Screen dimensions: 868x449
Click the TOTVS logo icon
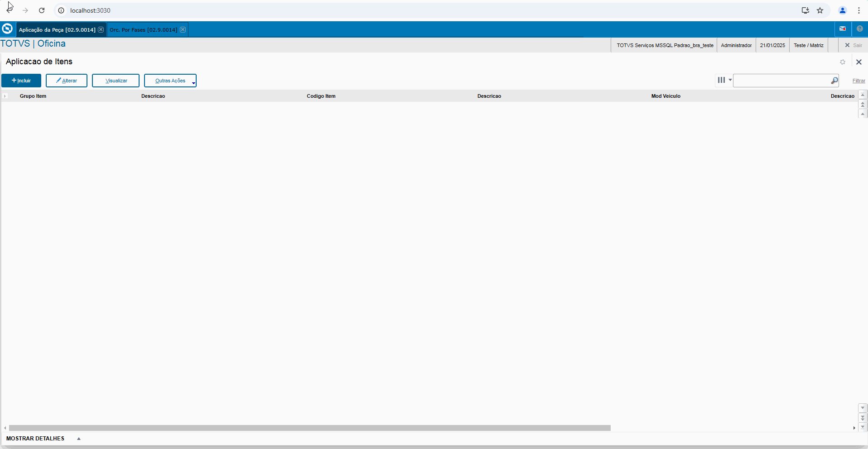(7, 29)
